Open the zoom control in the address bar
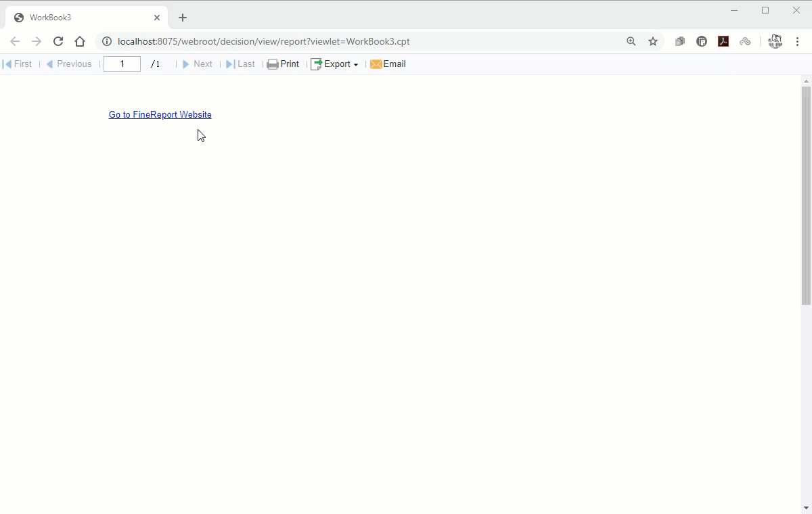Viewport: 812px width, 514px height. click(x=631, y=41)
